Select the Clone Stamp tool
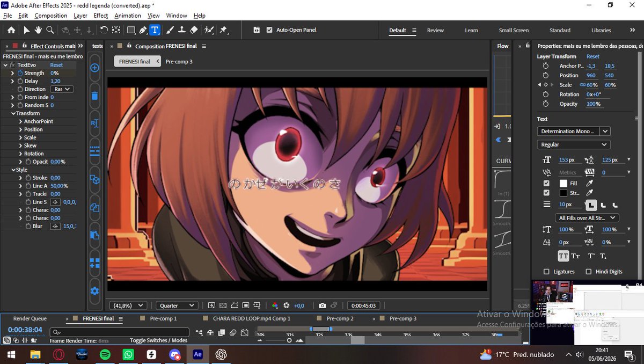The width and height of the screenshot is (644, 364). point(182,30)
